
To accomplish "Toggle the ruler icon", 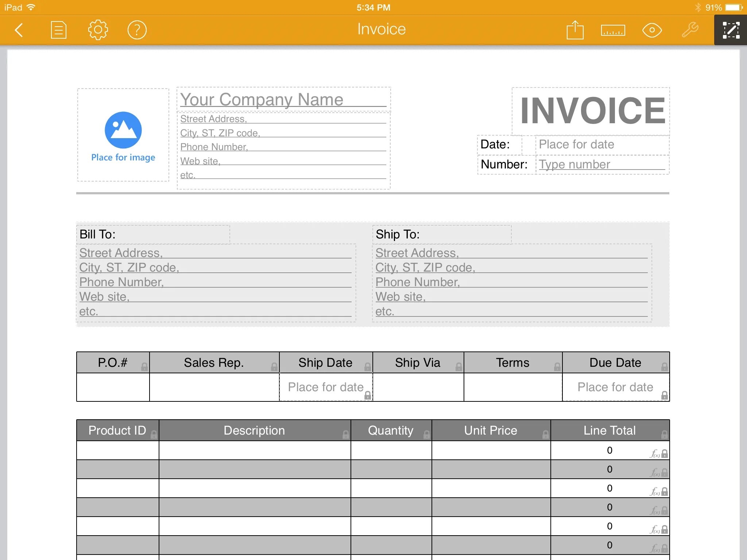I will click(613, 30).
